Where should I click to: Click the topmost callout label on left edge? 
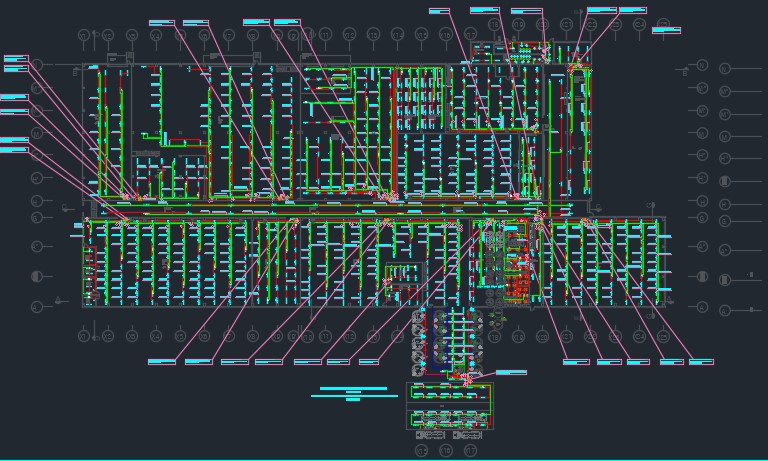(x=16, y=58)
